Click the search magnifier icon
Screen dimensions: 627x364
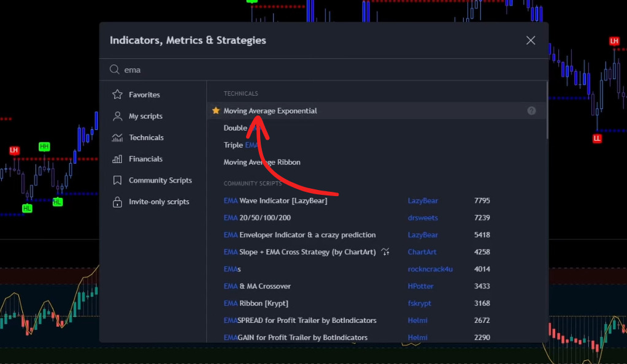coord(114,69)
